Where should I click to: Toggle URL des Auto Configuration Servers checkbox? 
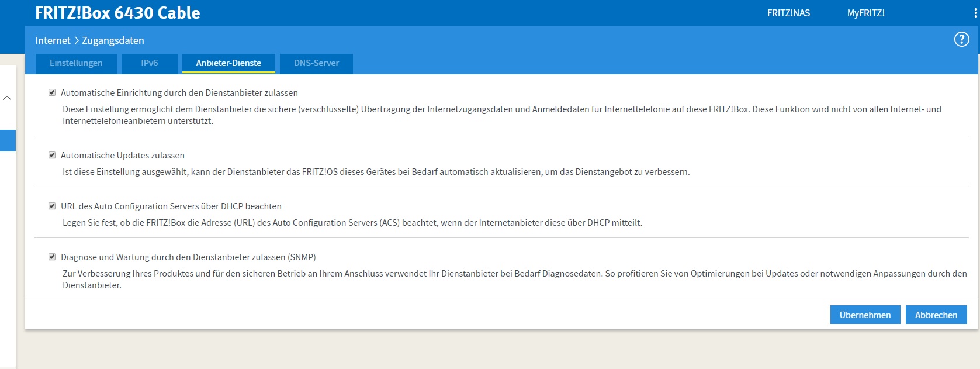coord(52,206)
